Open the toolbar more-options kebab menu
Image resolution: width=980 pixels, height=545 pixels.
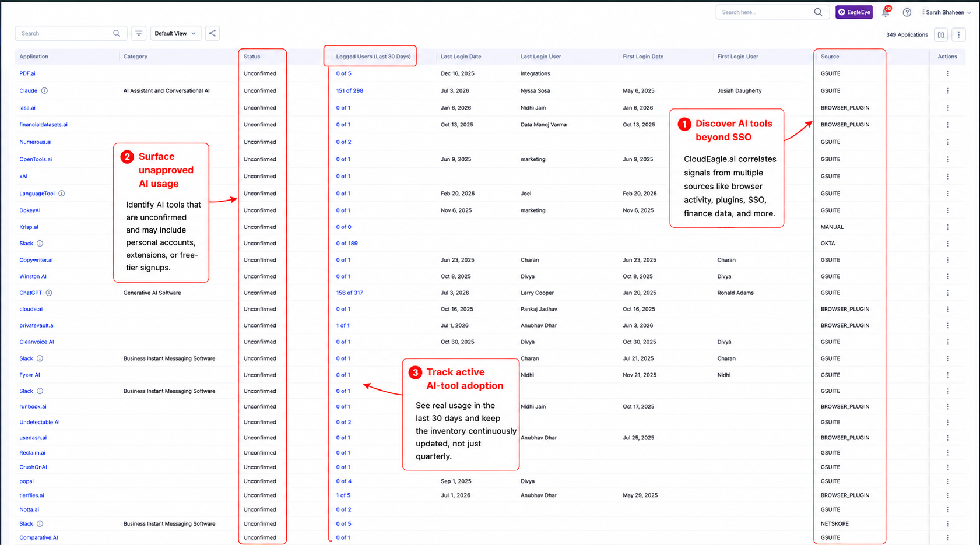tap(958, 35)
